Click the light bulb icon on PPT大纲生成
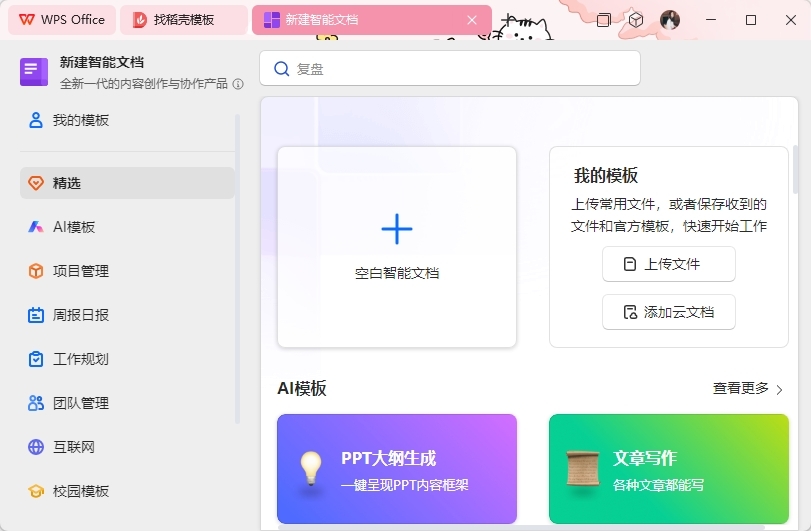811x531 pixels. pos(311,468)
